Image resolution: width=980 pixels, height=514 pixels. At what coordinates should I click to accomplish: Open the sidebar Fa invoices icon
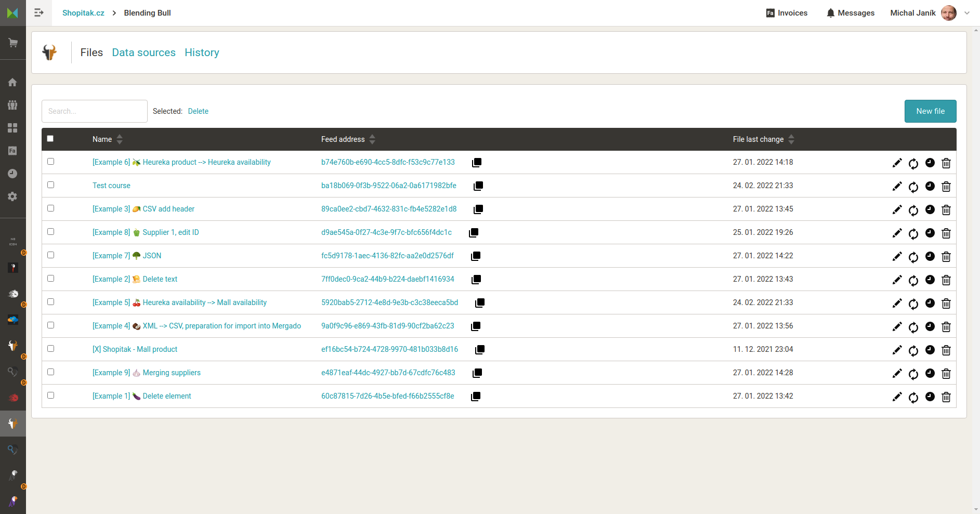12,151
